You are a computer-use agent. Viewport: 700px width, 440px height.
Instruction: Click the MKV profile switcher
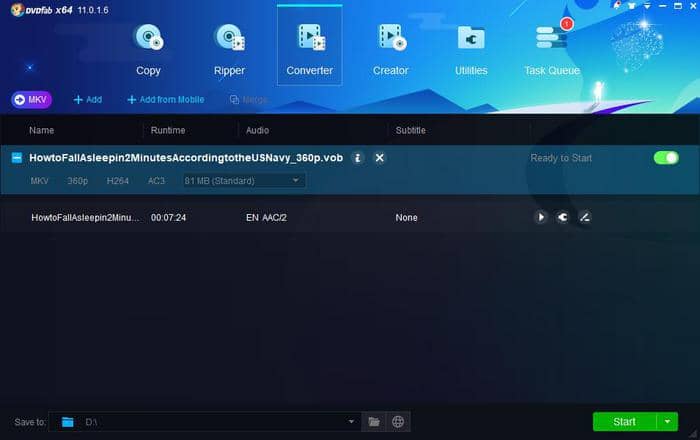point(31,100)
